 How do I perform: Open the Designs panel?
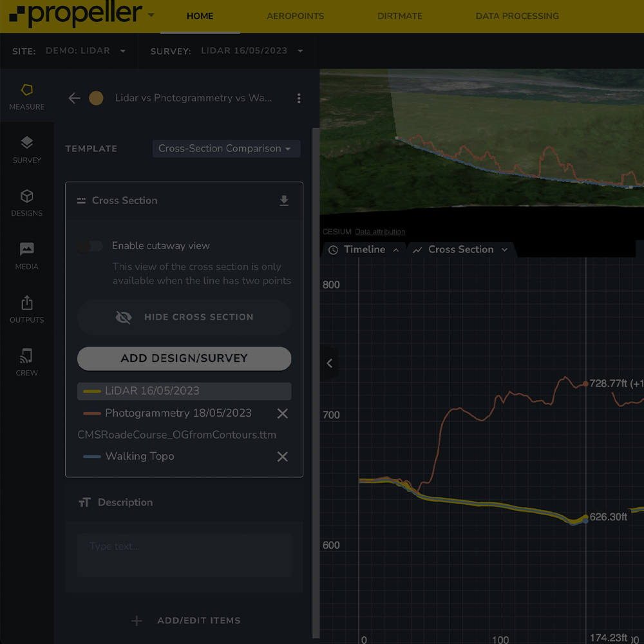coord(26,203)
